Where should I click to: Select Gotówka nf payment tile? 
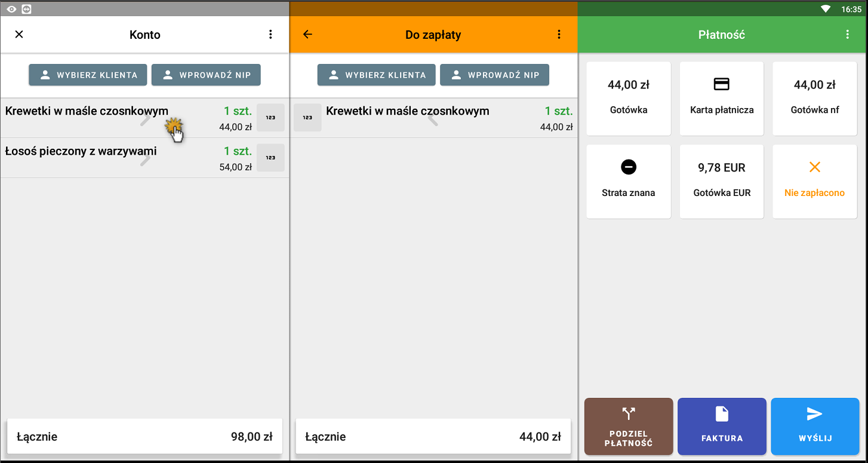click(x=814, y=99)
